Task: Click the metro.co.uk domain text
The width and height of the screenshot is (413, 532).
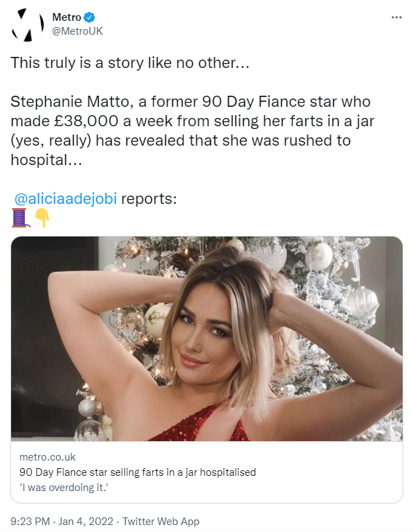Action: pyautogui.click(x=48, y=457)
